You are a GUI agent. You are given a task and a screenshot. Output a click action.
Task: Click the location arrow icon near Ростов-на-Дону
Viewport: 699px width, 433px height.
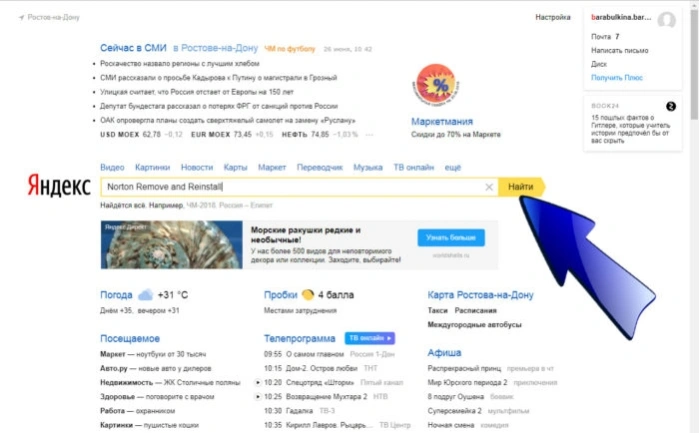(x=21, y=17)
